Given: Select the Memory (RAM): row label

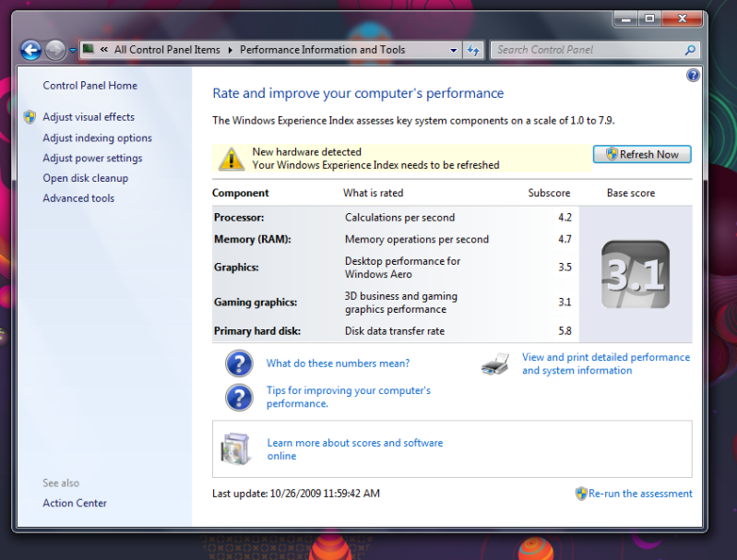Looking at the screenshot, I should (253, 239).
